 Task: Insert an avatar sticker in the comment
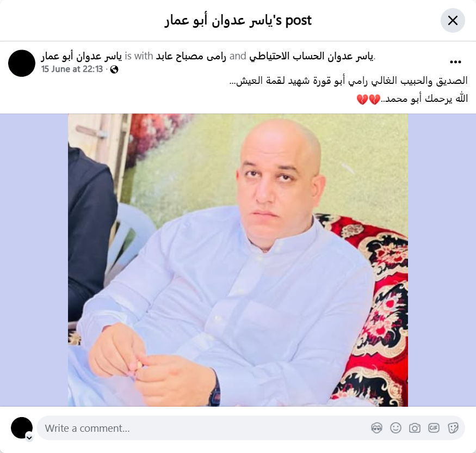point(376,428)
